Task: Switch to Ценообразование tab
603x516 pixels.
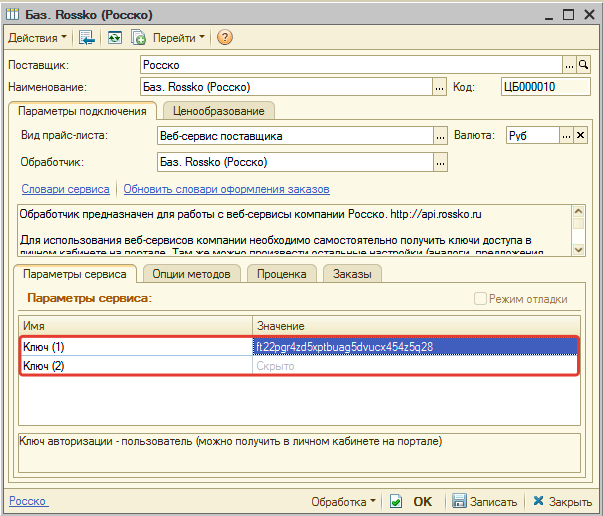Action: click(218, 111)
